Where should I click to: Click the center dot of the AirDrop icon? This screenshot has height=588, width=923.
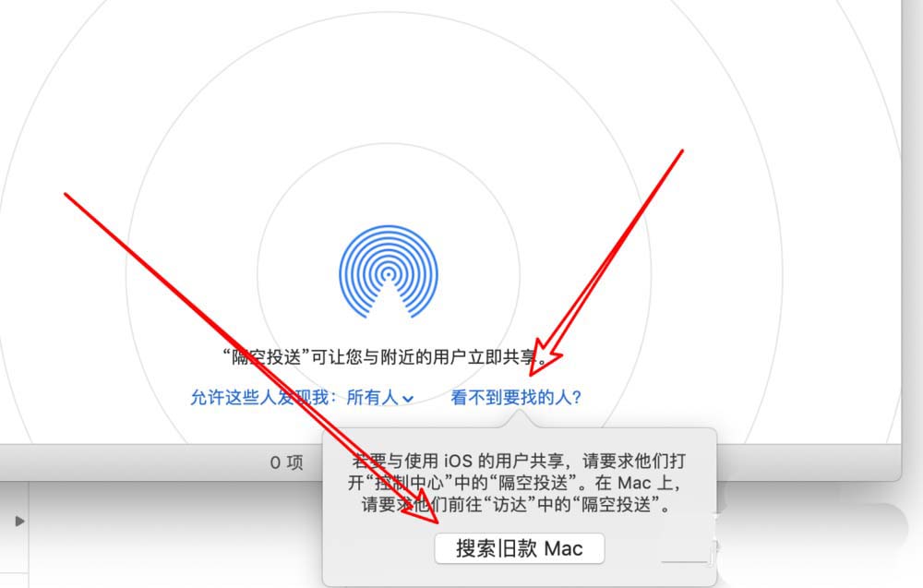tap(388, 274)
